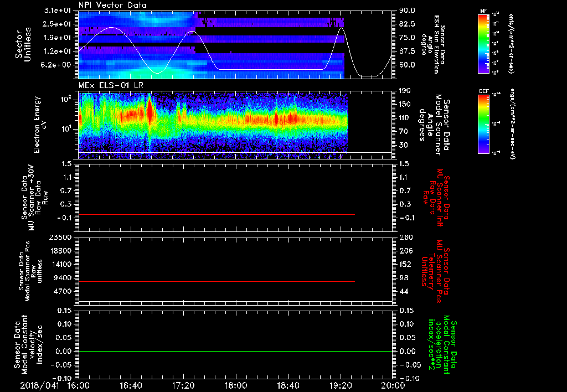Click the 'Model Scanner Pos Raw unitless' axis title
The image size is (567, 392).
tap(30, 271)
